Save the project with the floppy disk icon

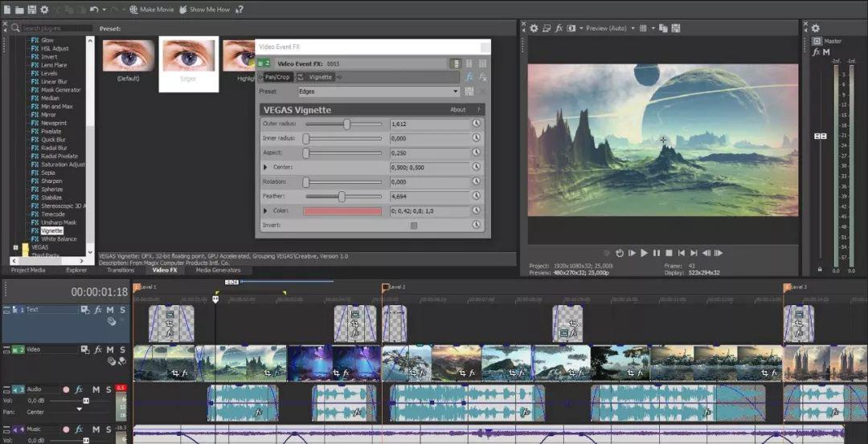[31, 10]
